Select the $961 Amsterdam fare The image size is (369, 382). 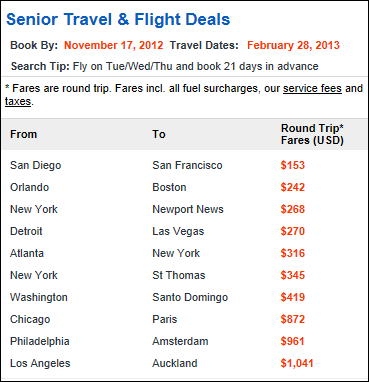293,341
